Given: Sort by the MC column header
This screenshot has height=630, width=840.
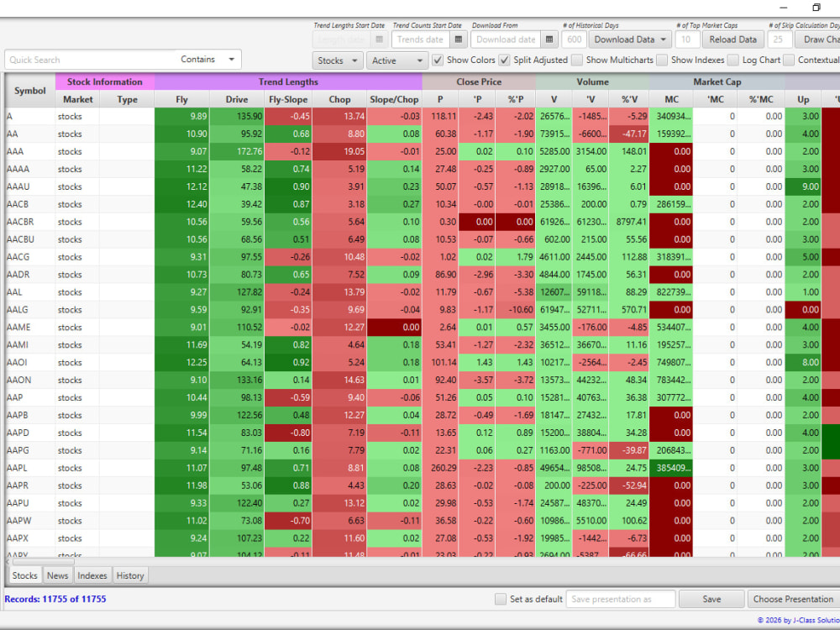Looking at the screenshot, I should click(671, 99).
